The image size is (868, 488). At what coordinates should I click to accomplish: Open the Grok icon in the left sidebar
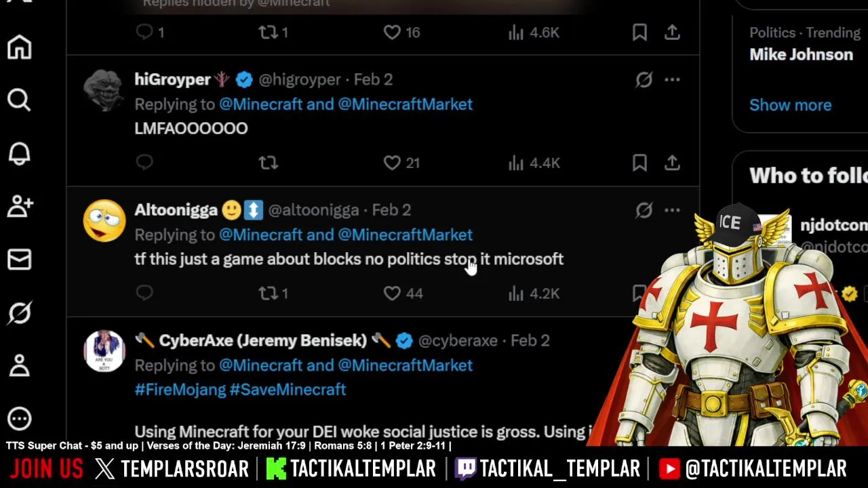tap(19, 312)
